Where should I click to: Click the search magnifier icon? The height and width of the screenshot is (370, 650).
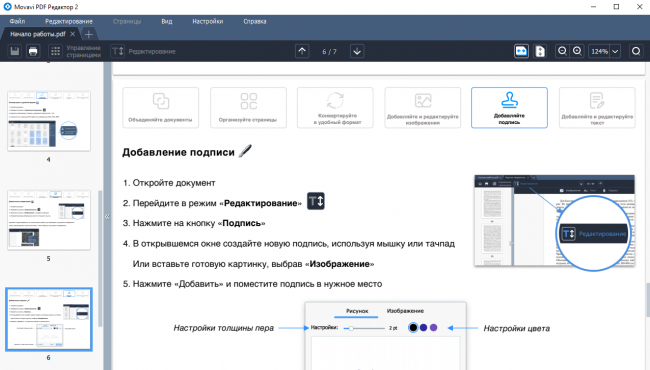point(636,51)
